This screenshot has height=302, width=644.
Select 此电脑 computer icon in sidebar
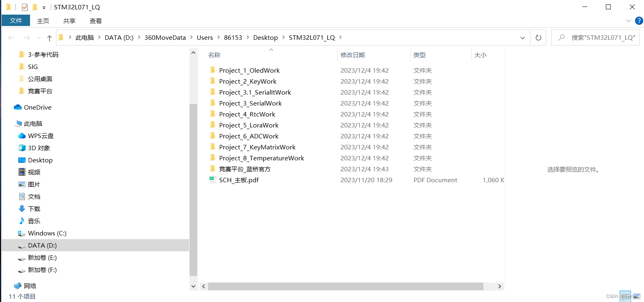[x=18, y=123]
